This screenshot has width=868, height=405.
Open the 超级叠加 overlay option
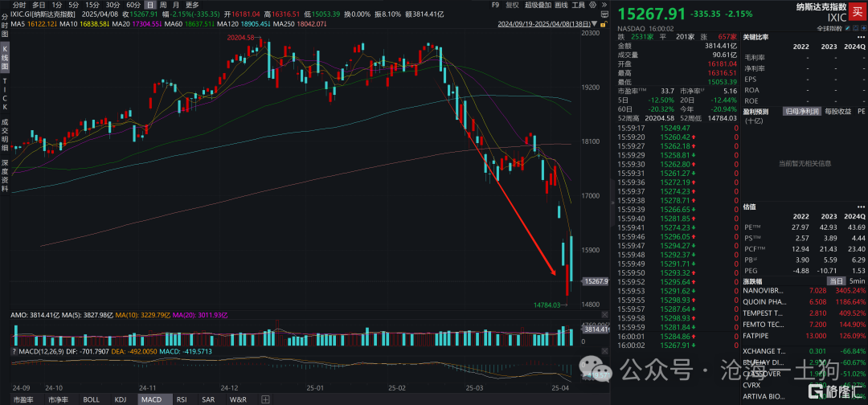(x=538, y=5)
